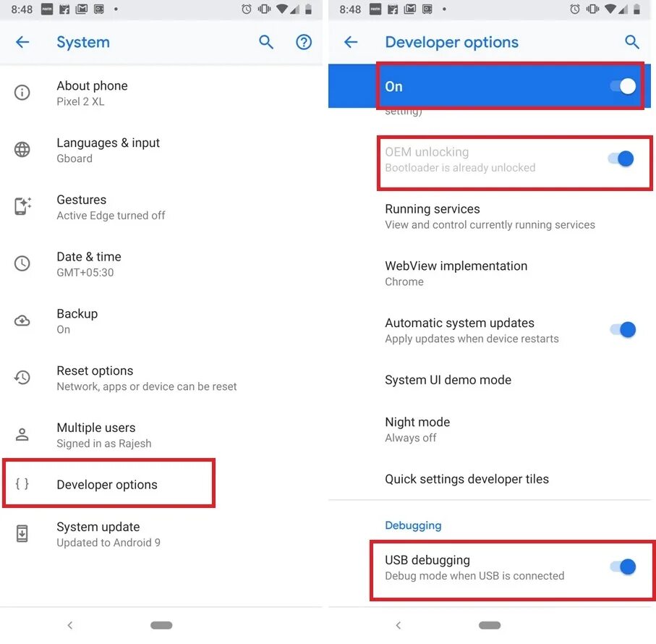The image size is (656, 644).
Task: Tap the Developer options braces icon
Action: pyautogui.click(x=22, y=484)
